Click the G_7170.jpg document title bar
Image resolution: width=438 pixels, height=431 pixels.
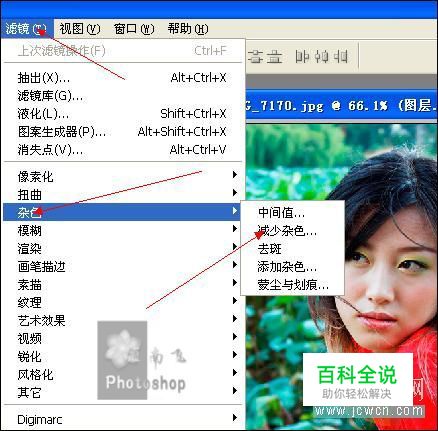click(x=342, y=106)
